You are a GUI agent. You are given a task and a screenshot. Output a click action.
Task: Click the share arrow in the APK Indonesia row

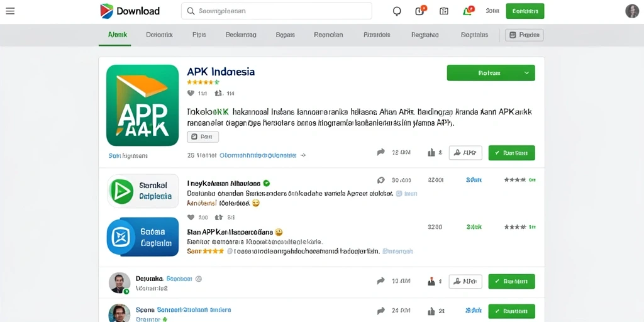[x=380, y=152]
